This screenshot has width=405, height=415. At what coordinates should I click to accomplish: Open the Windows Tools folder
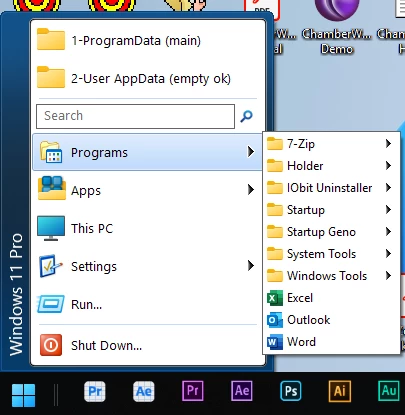point(331,276)
